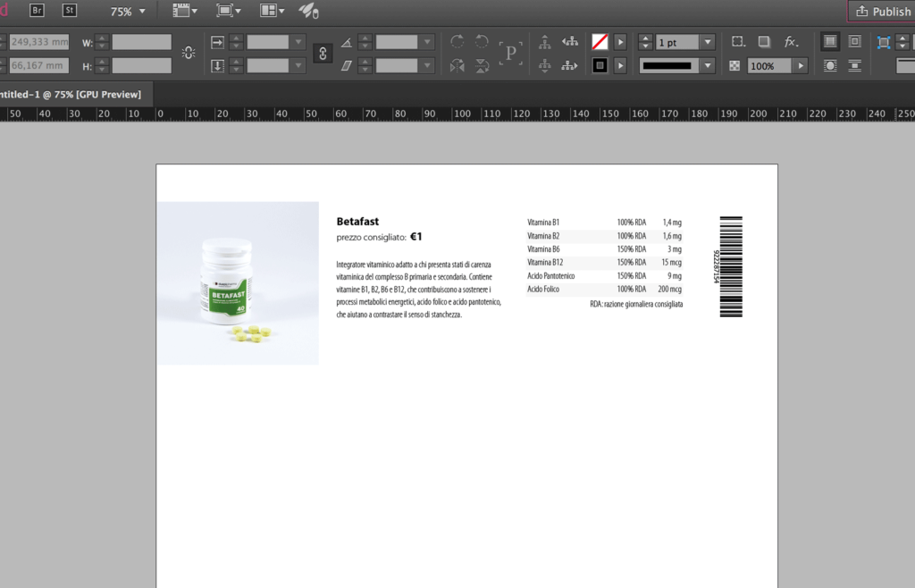Rotate 90° counter-clockwise icon
The width and height of the screenshot is (915, 588).
[x=482, y=41]
